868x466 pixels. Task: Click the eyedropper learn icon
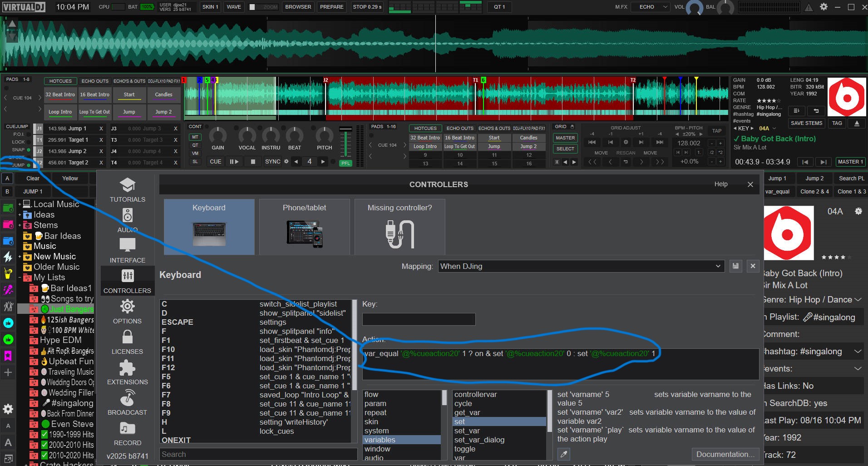564,454
